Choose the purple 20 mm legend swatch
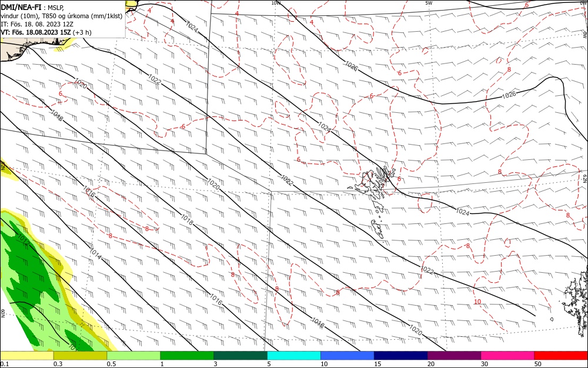This screenshot has width=588, height=368. pyautogui.click(x=454, y=355)
